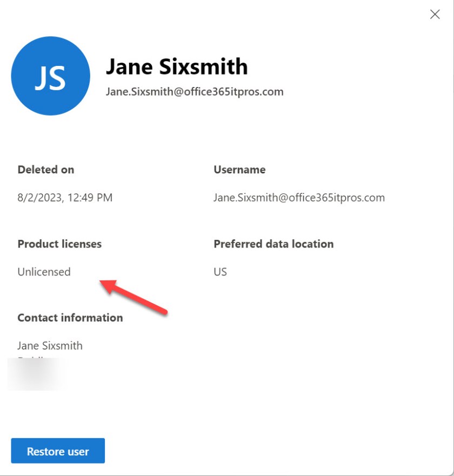Image resolution: width=454 pixels, height=476 pixels.
Task: Select the deletion date 8/2/2023, 12:49 PM
Action: point(65,198)
